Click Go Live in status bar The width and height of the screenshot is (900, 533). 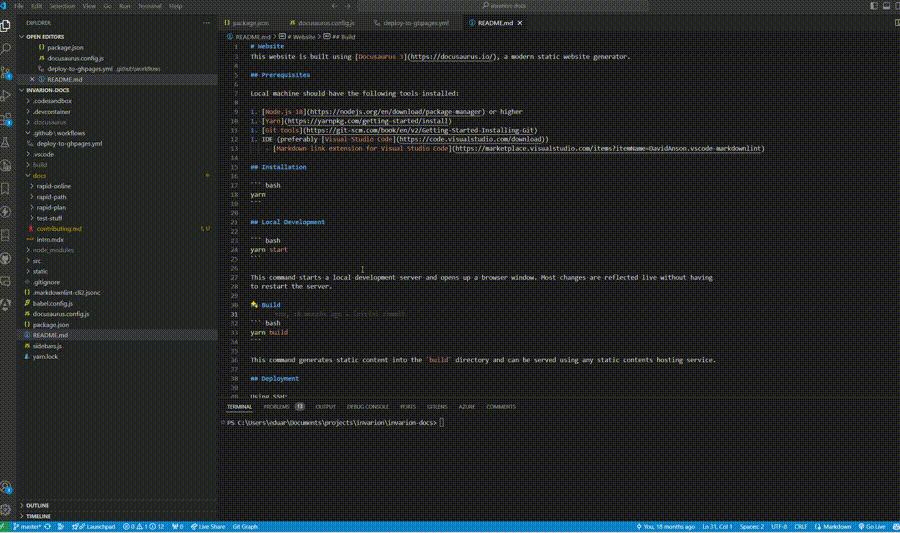[x=872, y=527]
